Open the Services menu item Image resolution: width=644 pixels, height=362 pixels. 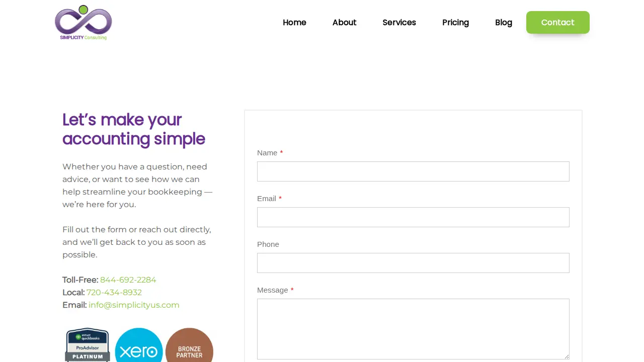click(x=399, y=22)
